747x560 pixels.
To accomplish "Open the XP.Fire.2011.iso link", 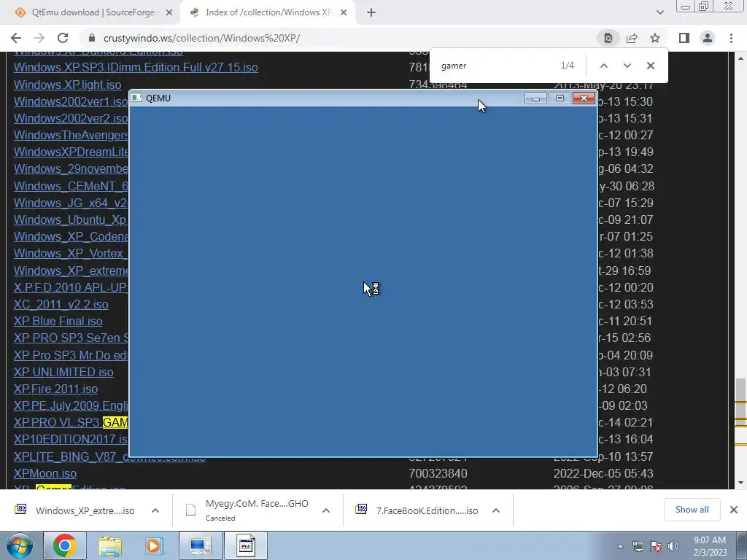I will click(55, 389).
